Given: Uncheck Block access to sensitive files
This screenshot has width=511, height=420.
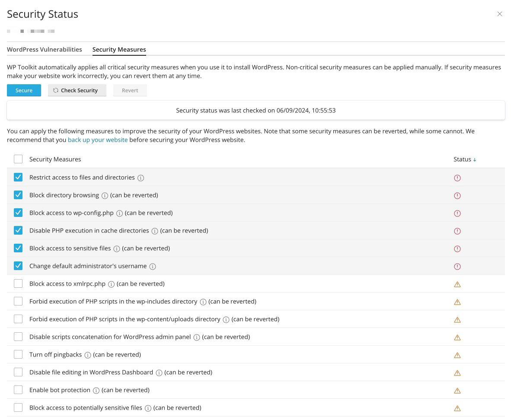Looking at the screenshot, I should 18,248.
